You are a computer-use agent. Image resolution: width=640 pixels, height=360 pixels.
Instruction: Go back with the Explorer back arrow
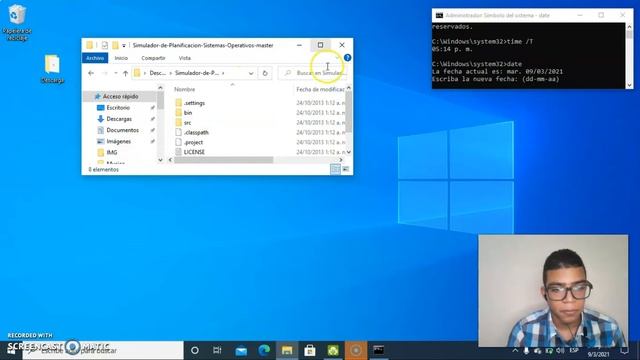coord(91,73)
